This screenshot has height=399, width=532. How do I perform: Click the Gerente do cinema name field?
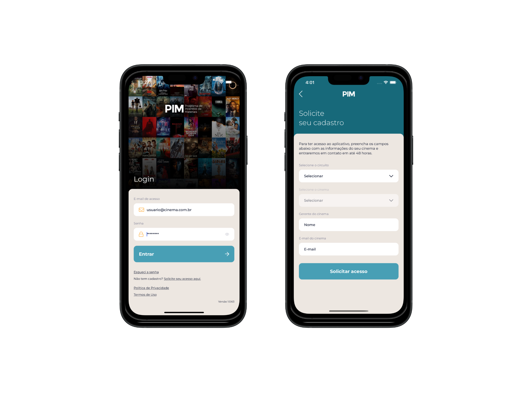point(348,225)
